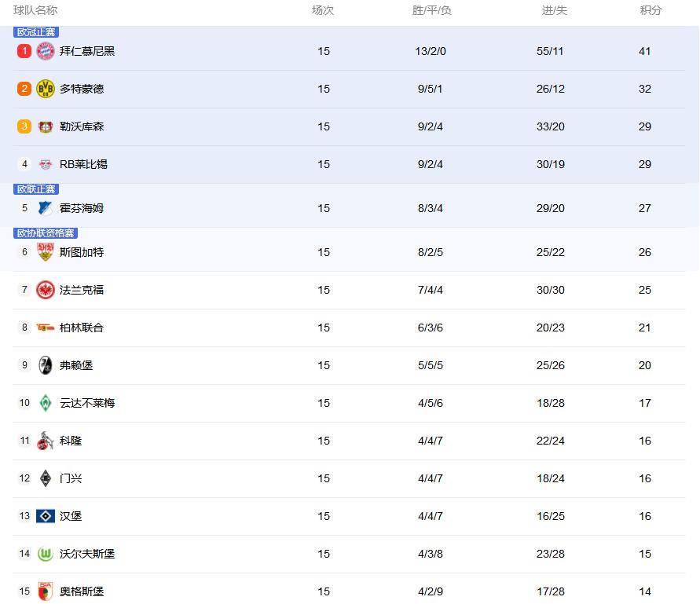
Task: Select the Eintracht Frankfurt eagle logo
Action: [x=46, y=290]
